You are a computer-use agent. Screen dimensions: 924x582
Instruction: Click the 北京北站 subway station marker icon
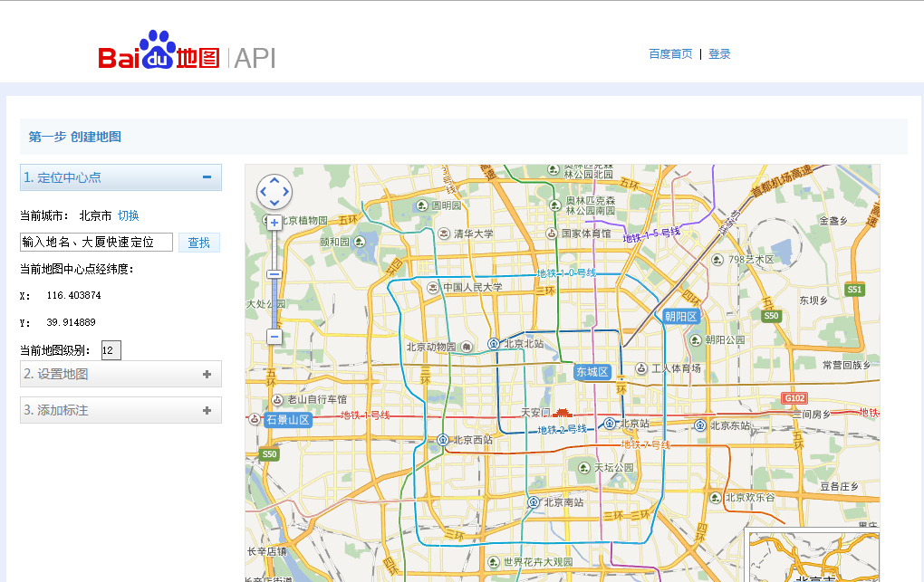pyautogui.click(x=493, y=344)
